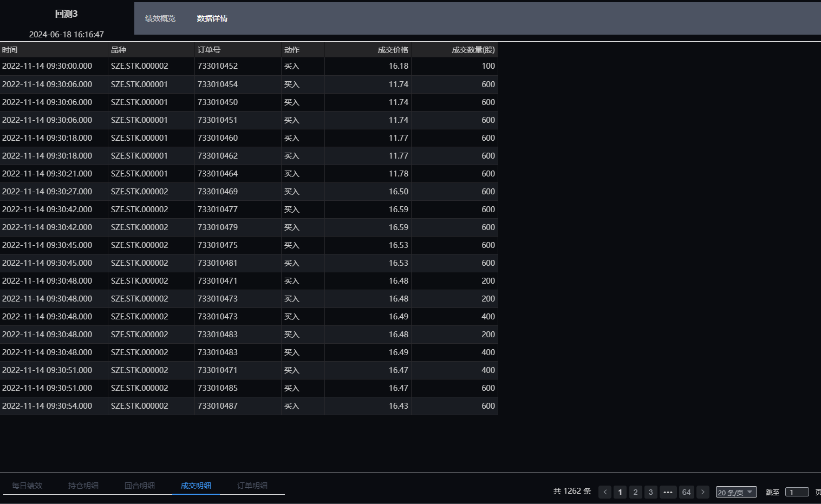The height and width of the screenshot is (504, 821).
Task: Select page 1 in pagination
Action: pos(620,492)
